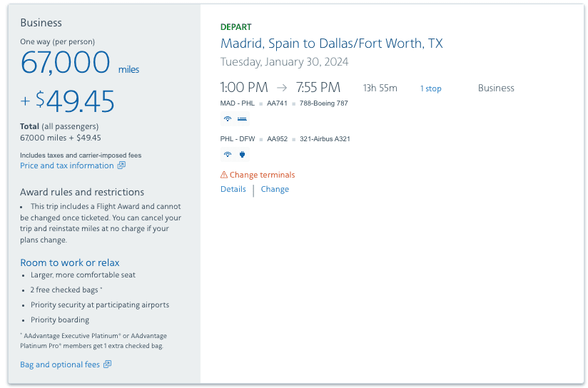Click the 1:00 PM departure time
Image resolution: width=588 pixels, height=388 pixels.
coord(244,87)
